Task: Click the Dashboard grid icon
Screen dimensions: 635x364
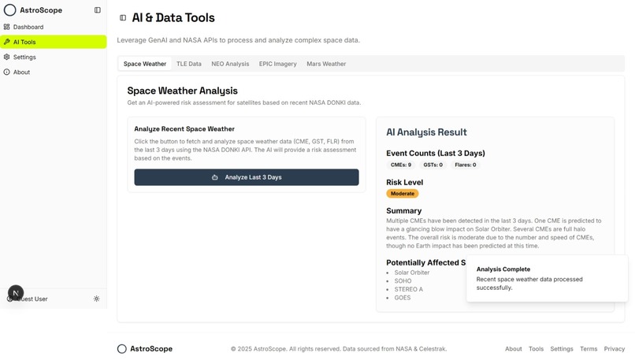Action: pyautogui.click(x=6, y=27)
